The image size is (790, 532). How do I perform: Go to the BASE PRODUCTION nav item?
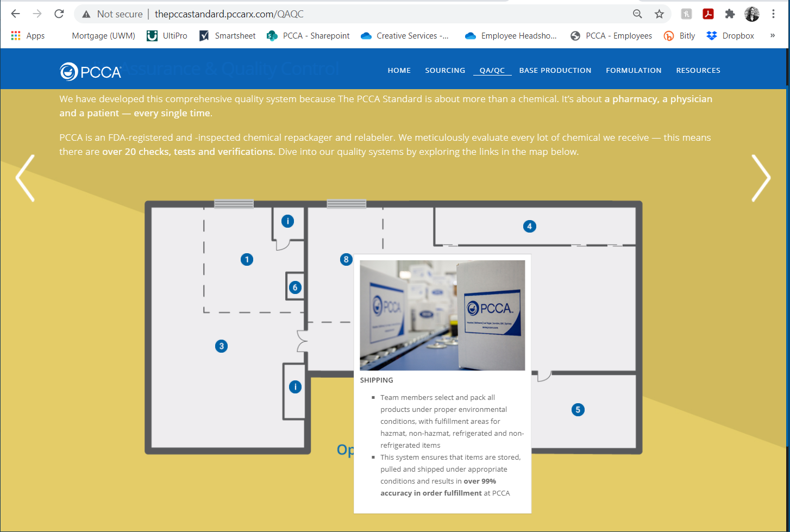point(555,70)
